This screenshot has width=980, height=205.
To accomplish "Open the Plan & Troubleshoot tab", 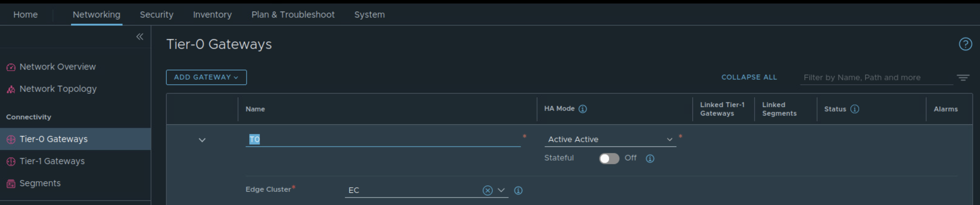I will 293,15.
